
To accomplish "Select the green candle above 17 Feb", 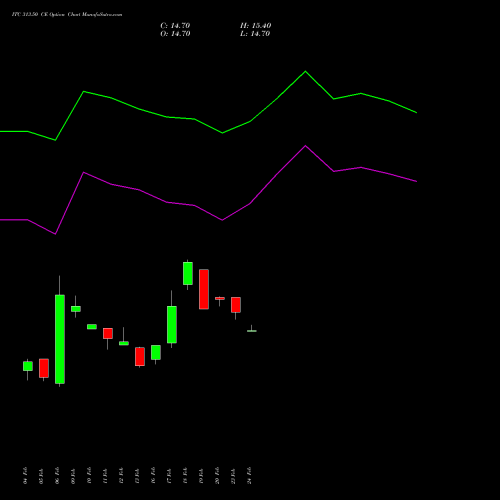I will click(x=172, y=324).
